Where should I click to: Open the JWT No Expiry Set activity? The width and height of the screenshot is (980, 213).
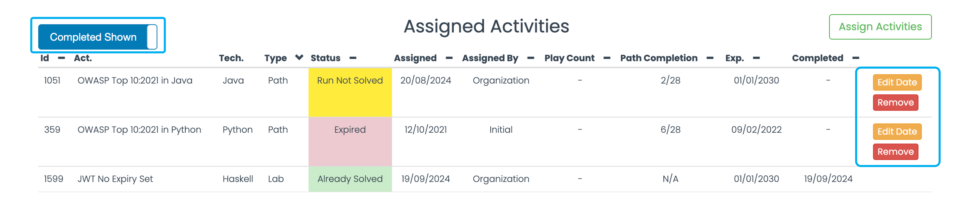115,179
